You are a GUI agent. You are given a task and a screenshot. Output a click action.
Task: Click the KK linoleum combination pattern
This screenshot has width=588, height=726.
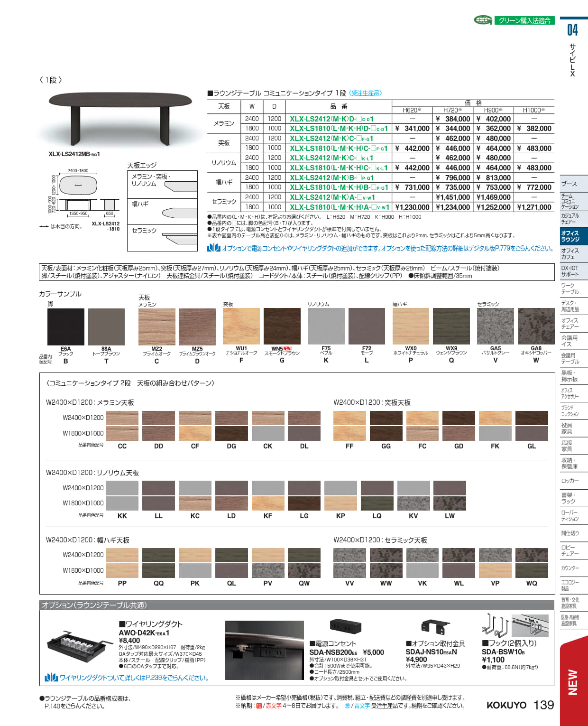(122, 496)
